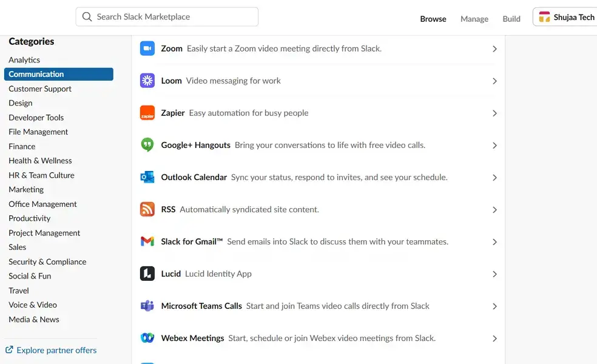Click the Lucid app icon

pyautogui.click(x=147, y=274)
